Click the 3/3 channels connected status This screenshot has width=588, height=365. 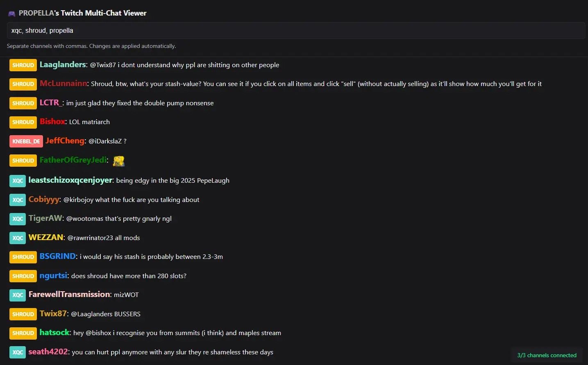pos(546,355)
